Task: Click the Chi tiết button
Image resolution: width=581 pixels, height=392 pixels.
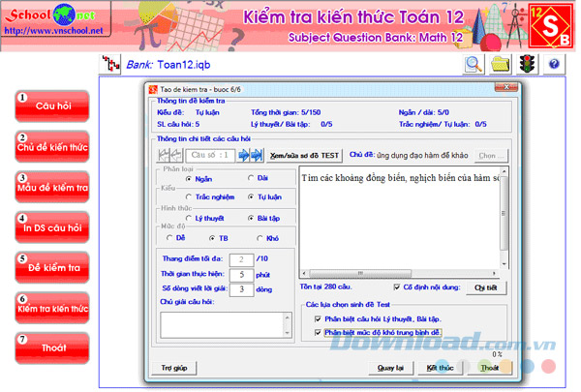Action: [x=486, y=287]
